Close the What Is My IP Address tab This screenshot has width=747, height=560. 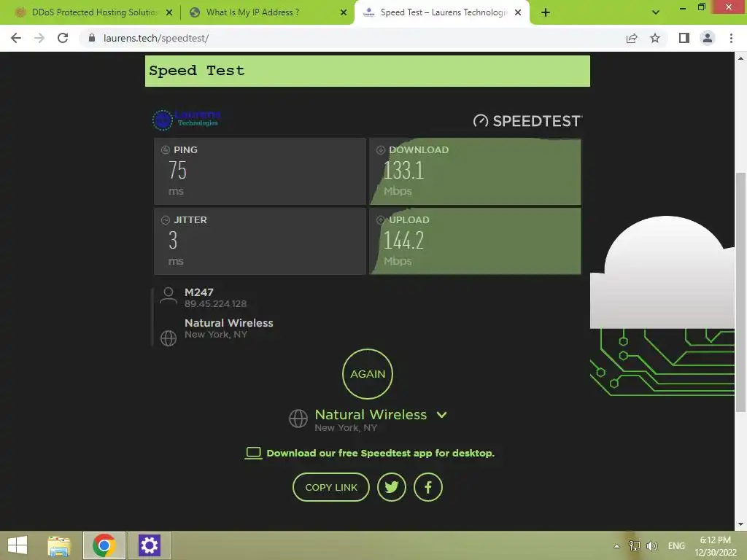pos(344,12)
